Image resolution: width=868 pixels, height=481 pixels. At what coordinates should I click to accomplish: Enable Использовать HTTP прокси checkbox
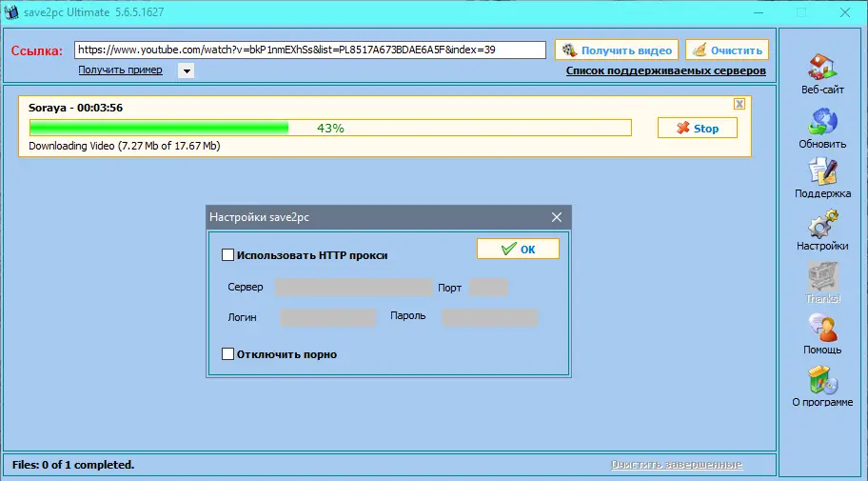(x=227, y=255)
